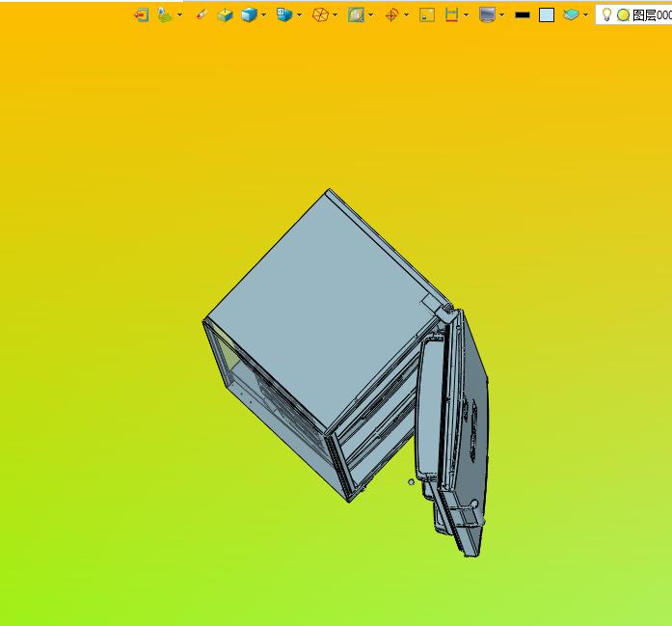
Task: Select the red eraser tool icon
Action: point(201,15)
